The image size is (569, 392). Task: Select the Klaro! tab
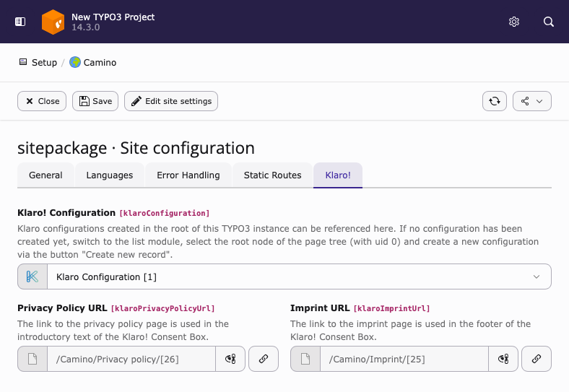[338, 175]
